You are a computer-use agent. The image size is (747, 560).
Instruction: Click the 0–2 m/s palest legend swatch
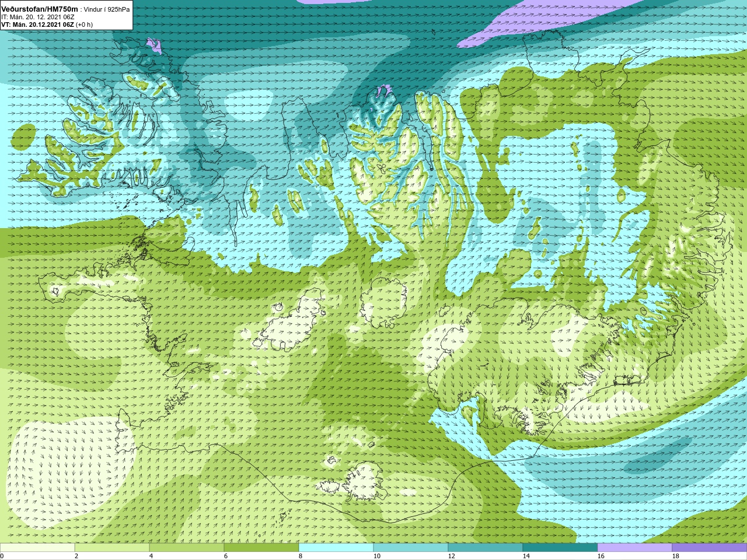[37, 548]
